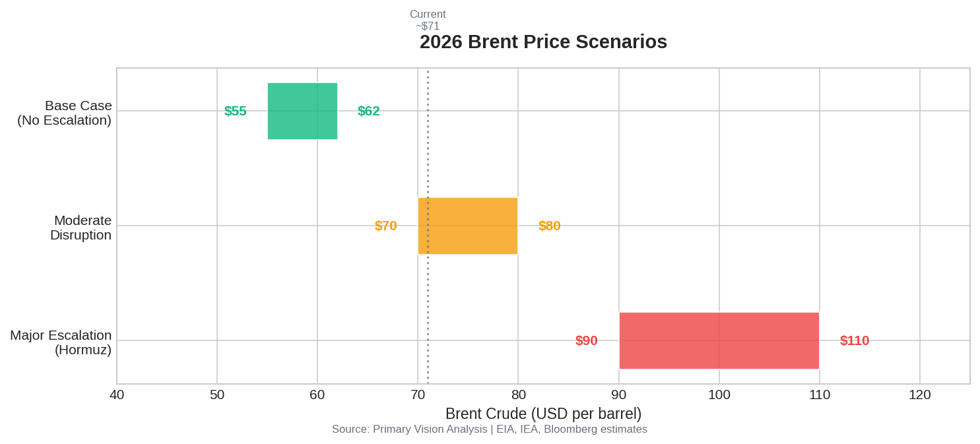Select the "2026 Brent Price Scenarios" title
The image size is (980, 444).
(x=543, y=42)
